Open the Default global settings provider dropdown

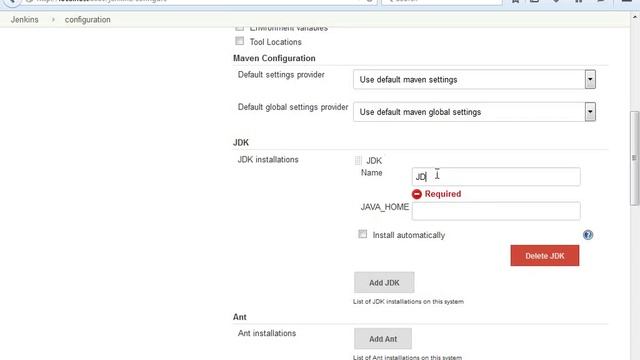pos(474,112)
